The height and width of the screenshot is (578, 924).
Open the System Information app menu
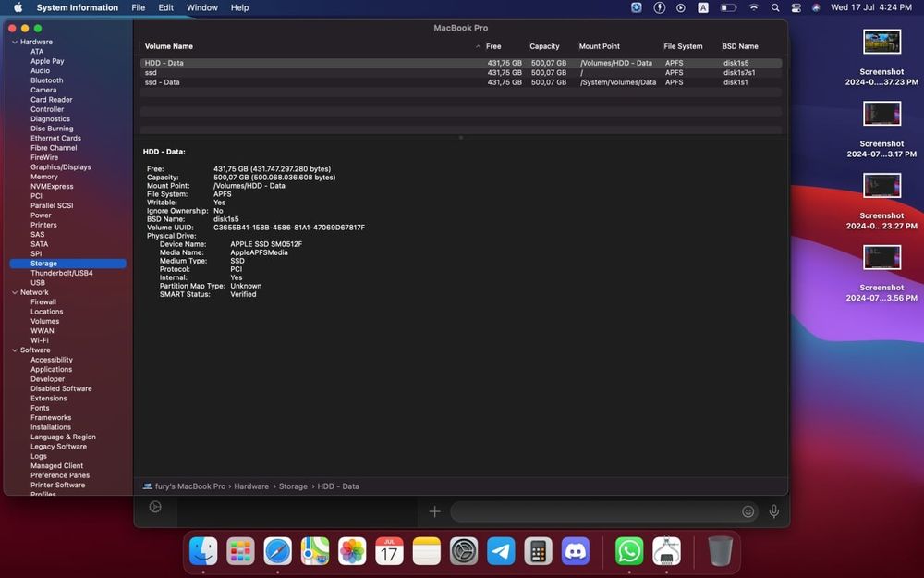coord(78,7)
